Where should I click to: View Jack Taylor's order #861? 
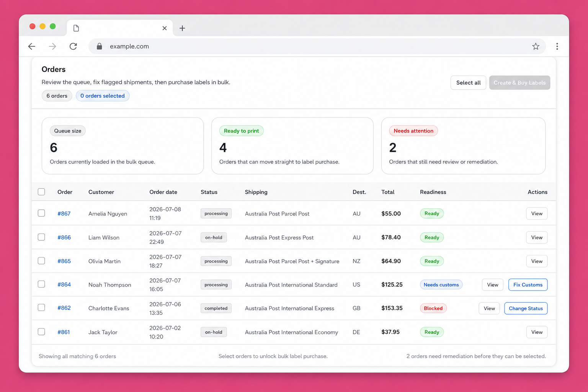(x=537, y=332)
